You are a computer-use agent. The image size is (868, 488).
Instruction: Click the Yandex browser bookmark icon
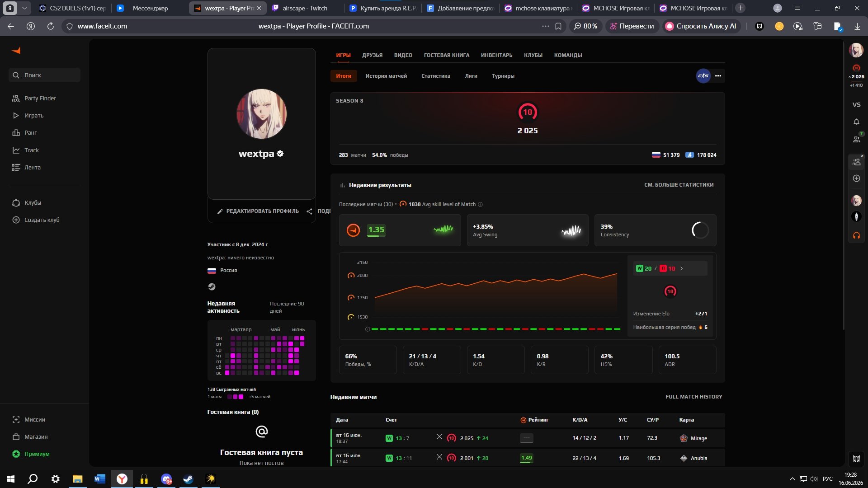tap(558, 26)
